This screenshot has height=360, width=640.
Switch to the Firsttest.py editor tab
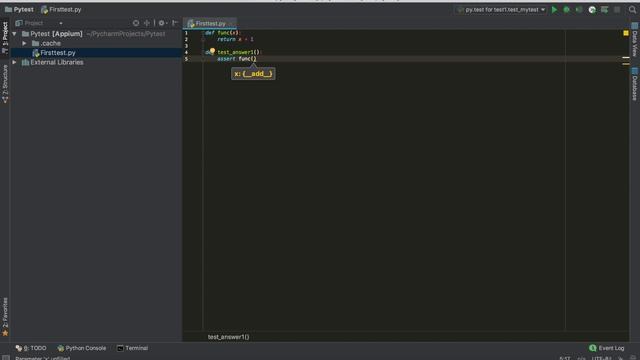(x=210, y=24)
